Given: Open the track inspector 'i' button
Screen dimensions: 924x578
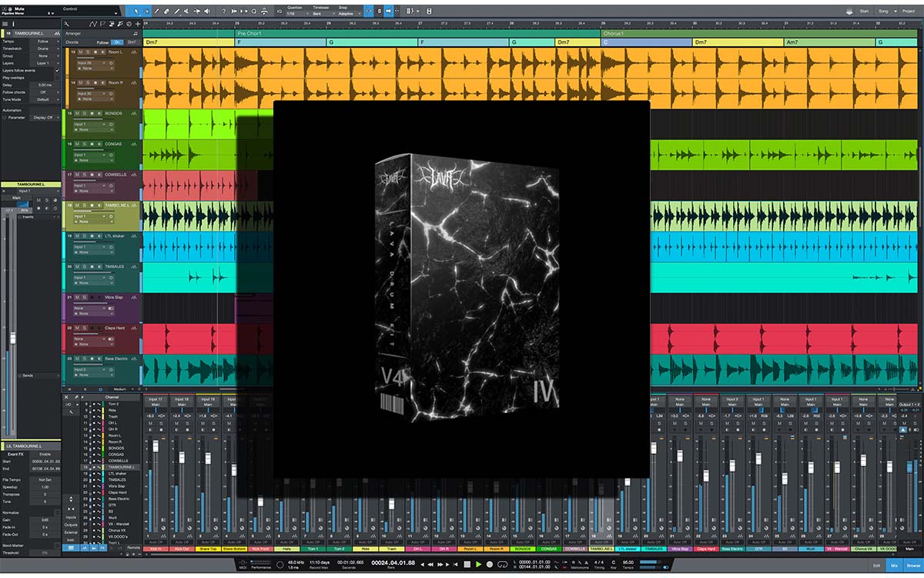Looking at the screenshot, I should (x=13, y=24).
